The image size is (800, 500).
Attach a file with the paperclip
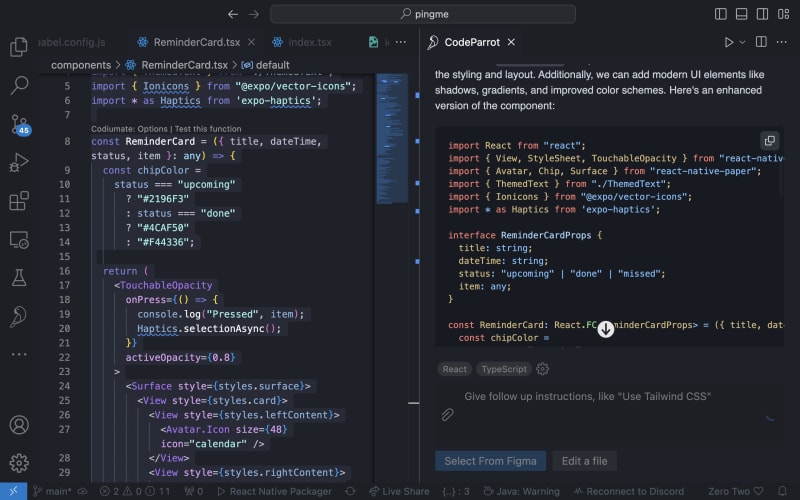447,415
